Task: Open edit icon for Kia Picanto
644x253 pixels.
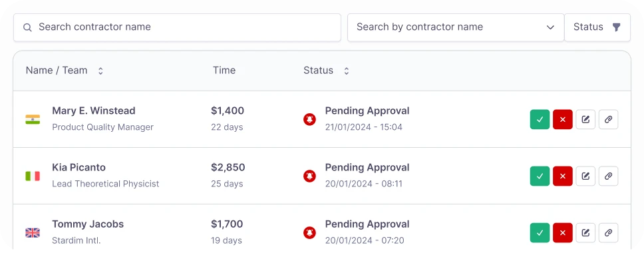Action: 585,176
